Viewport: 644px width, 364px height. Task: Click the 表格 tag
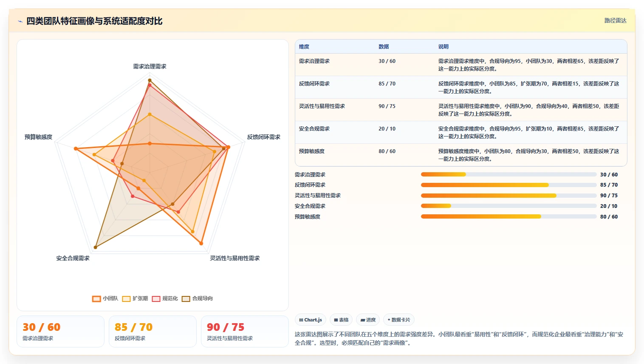pos(341,320)
